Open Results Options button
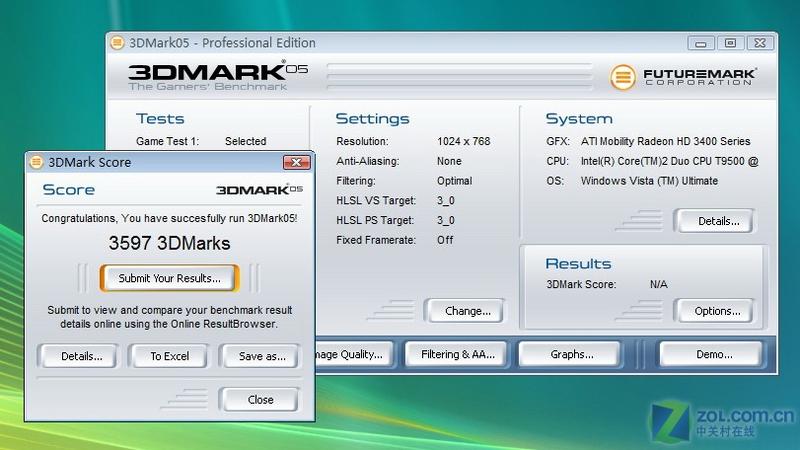800x450 pixels. [717, 311]
